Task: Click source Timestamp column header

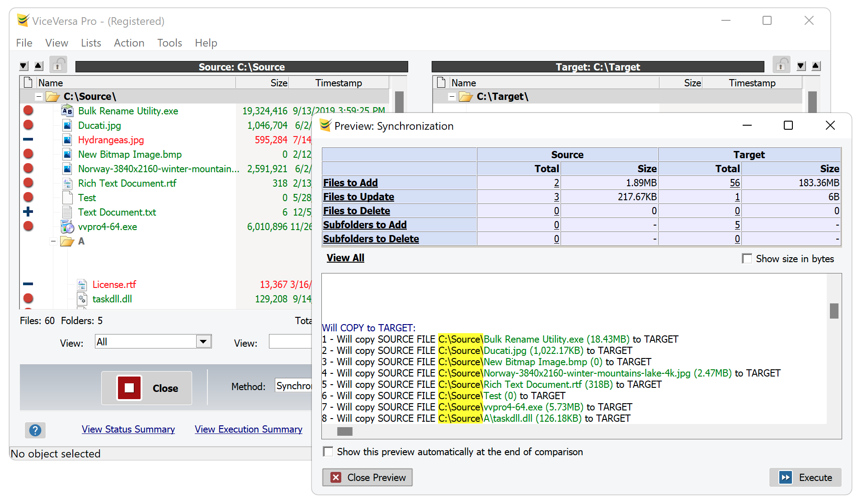Action: (339, 83)
